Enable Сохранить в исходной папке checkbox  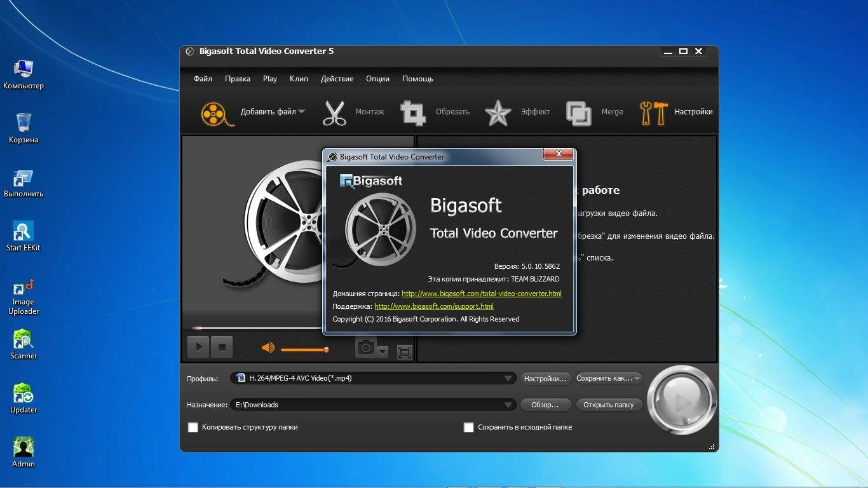(469, 428)
